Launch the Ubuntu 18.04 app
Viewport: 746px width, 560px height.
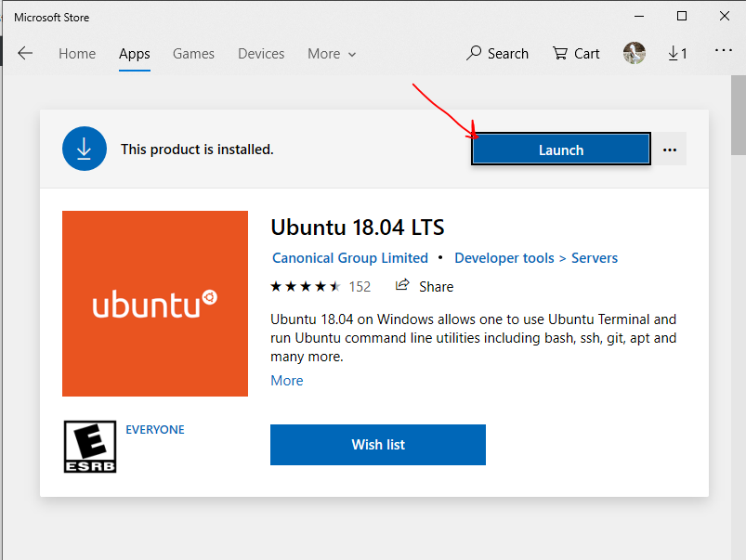(x=561, y=150)
